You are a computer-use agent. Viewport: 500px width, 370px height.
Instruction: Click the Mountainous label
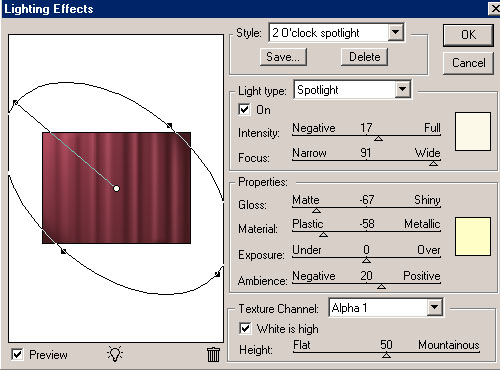pyautogui.click(x=449, y=345)
